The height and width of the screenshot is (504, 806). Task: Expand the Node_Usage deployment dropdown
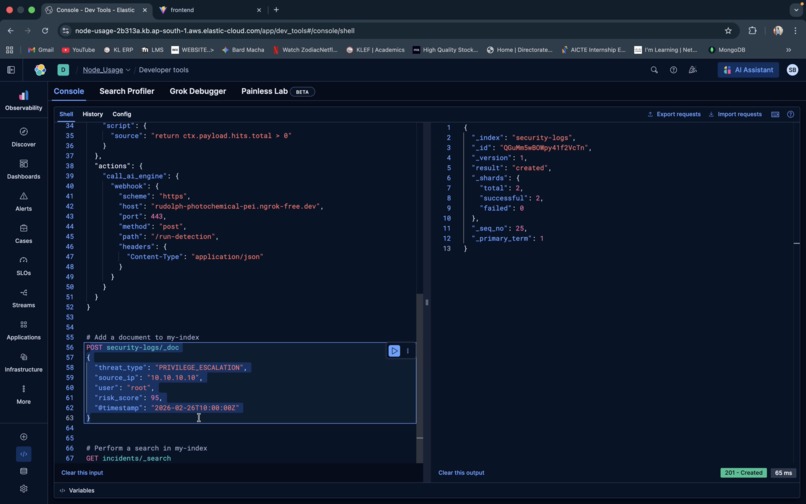(106, 70)
